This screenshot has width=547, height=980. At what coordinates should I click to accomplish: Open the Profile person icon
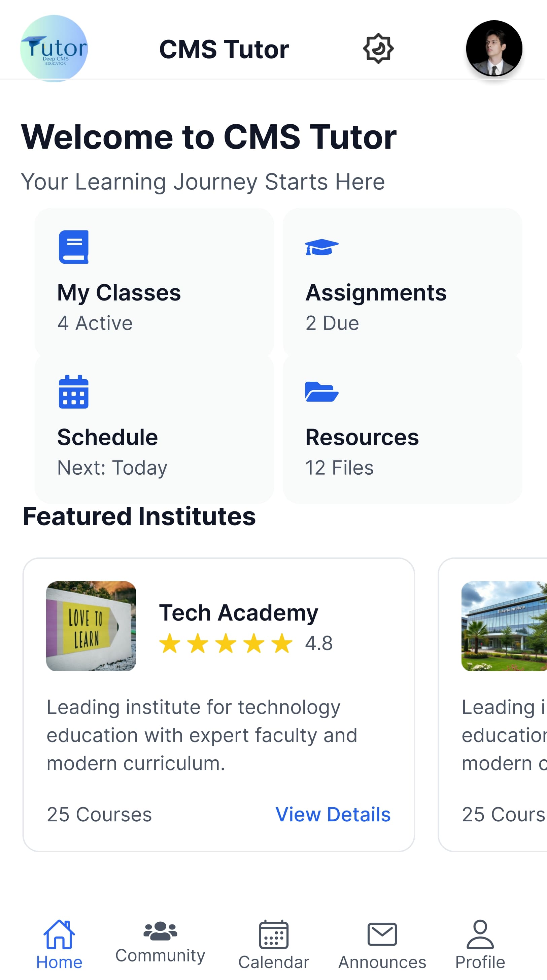[480, 934]
